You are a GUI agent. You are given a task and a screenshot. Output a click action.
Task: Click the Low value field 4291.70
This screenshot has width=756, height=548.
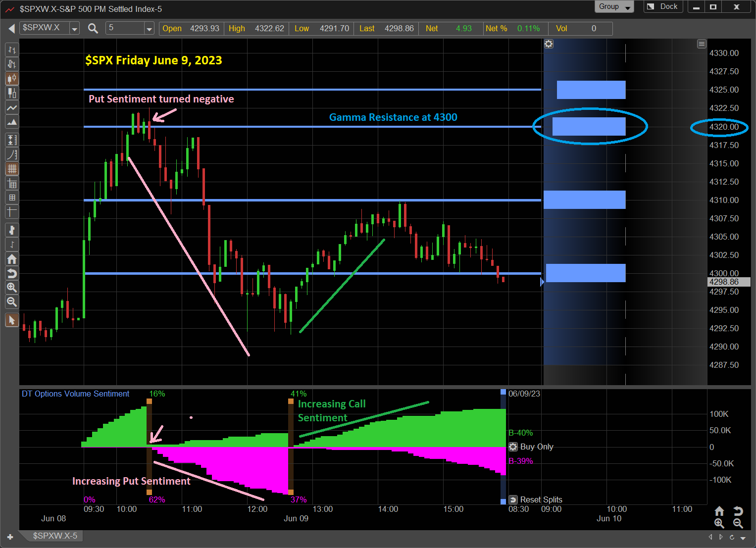pos(334,29)
